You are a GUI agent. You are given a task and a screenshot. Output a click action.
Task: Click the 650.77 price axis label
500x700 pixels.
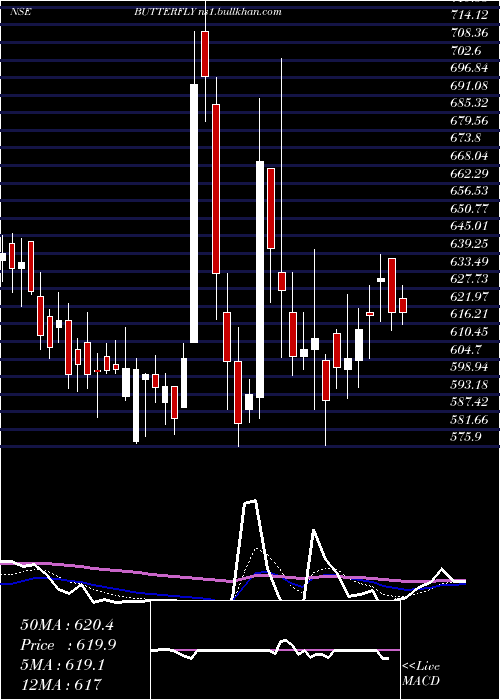tap(468, 209)
